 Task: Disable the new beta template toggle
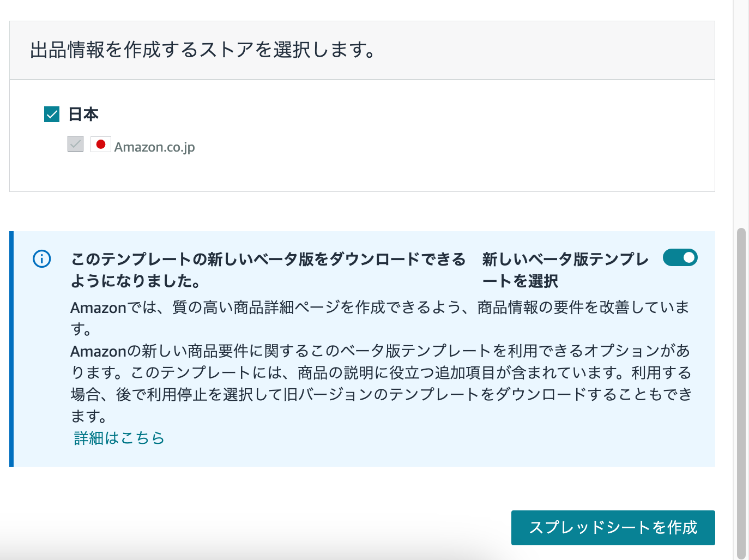point(680,257)
